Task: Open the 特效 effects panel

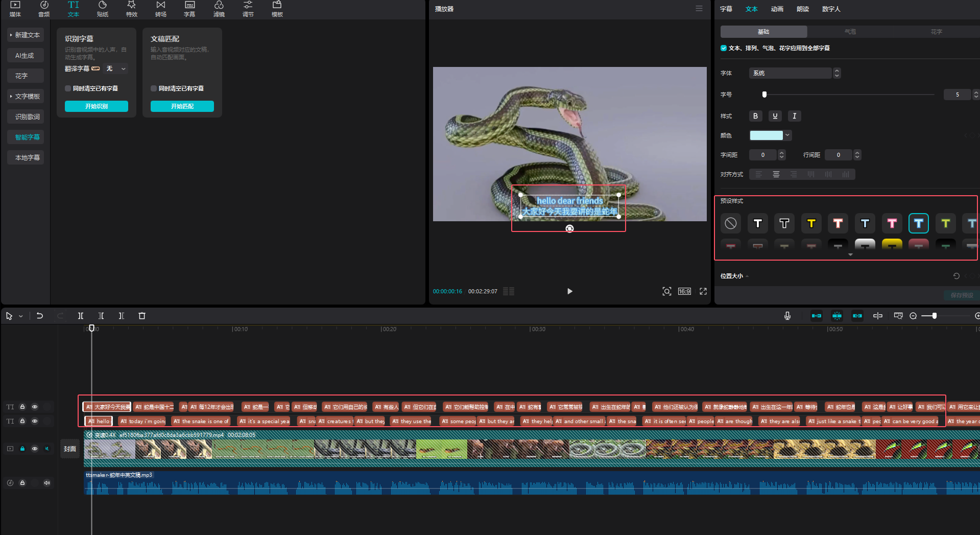Action: coord(132,9)
